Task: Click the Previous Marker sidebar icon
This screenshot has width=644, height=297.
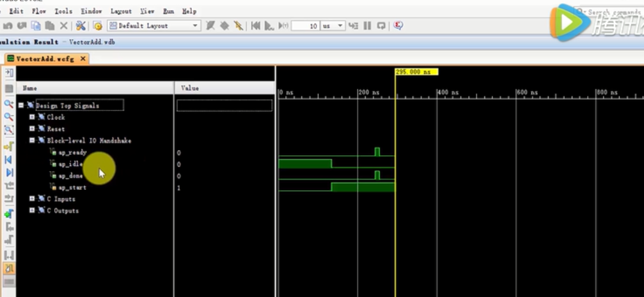Action: [x=9, y=227]
